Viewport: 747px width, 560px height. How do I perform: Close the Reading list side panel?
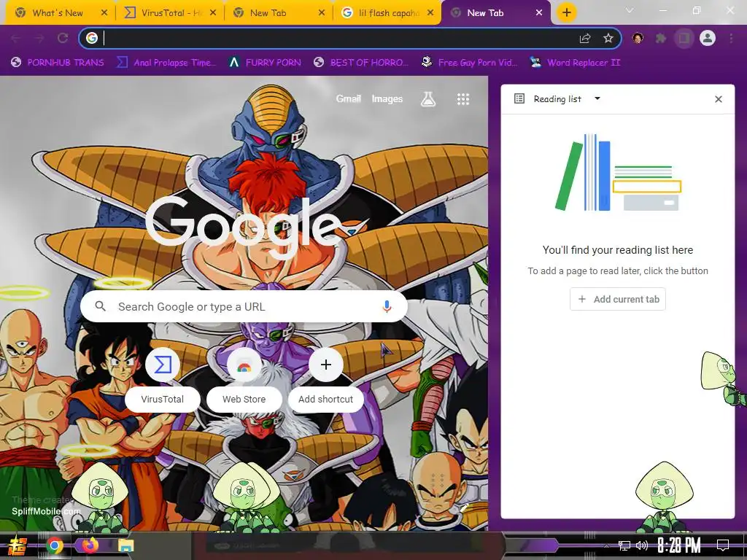719,99
